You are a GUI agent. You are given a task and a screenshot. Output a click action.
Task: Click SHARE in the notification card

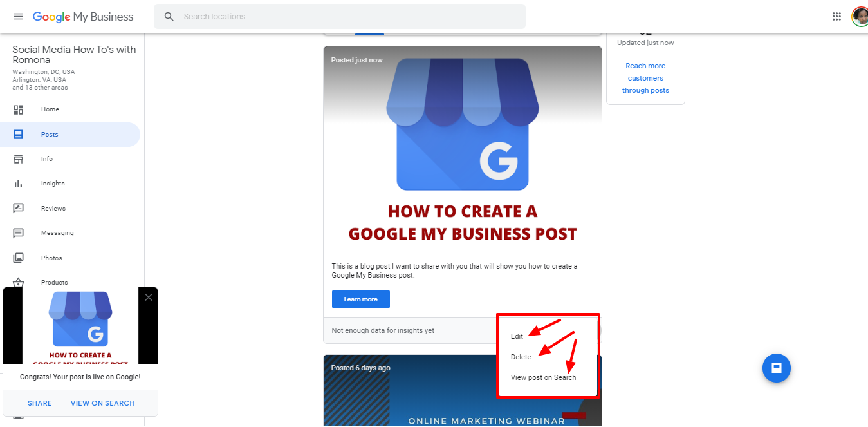click(x=40, y=403)
